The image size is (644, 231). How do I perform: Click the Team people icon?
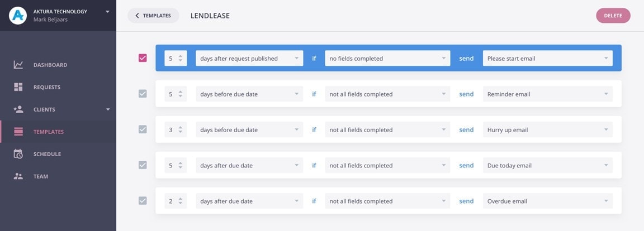pos(18,176)
